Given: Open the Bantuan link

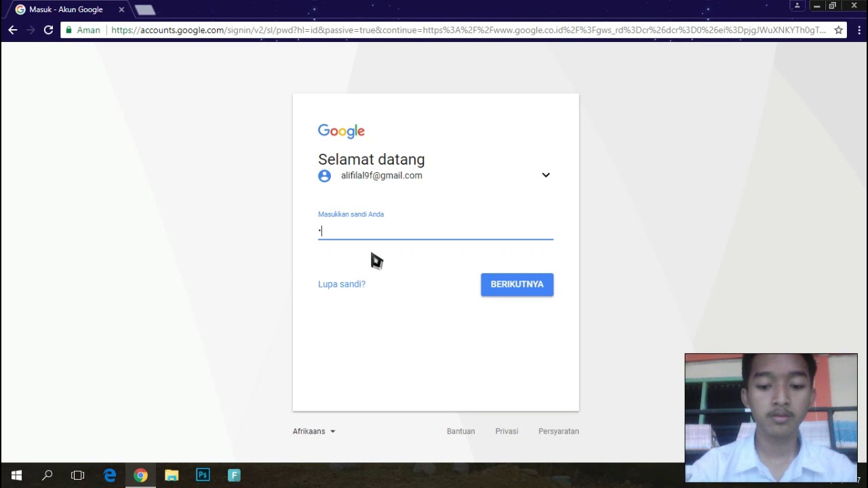Looking at the screenshot, I should coord(460,431).
